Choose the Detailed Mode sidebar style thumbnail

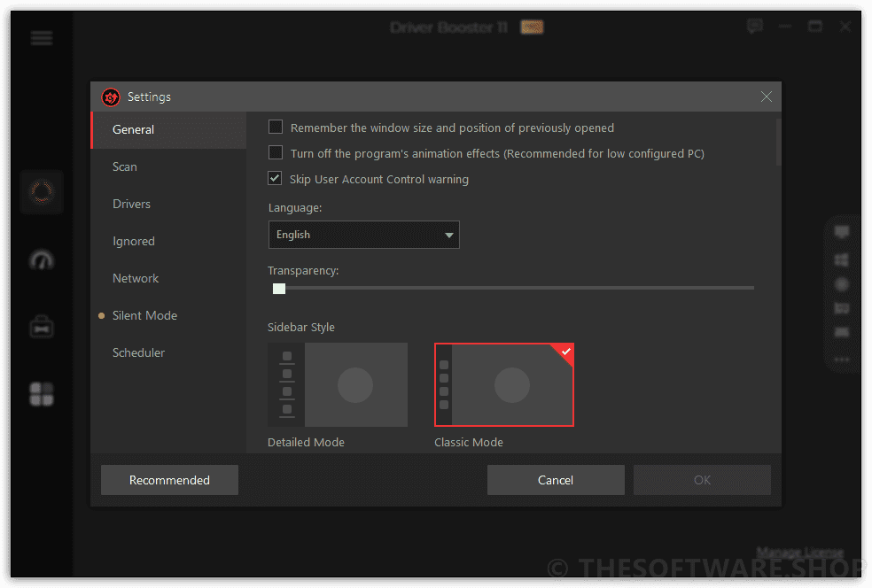click(x=338, y=384)
